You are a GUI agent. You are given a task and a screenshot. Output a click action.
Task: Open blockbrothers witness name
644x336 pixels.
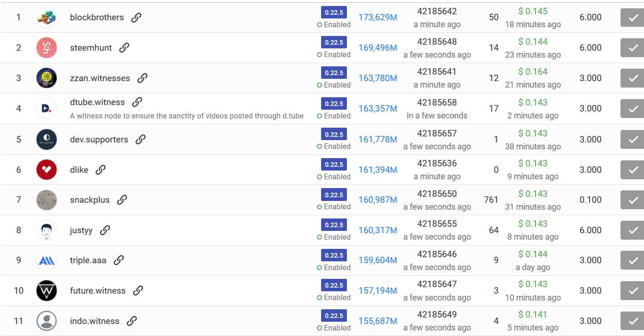[97, 18]
